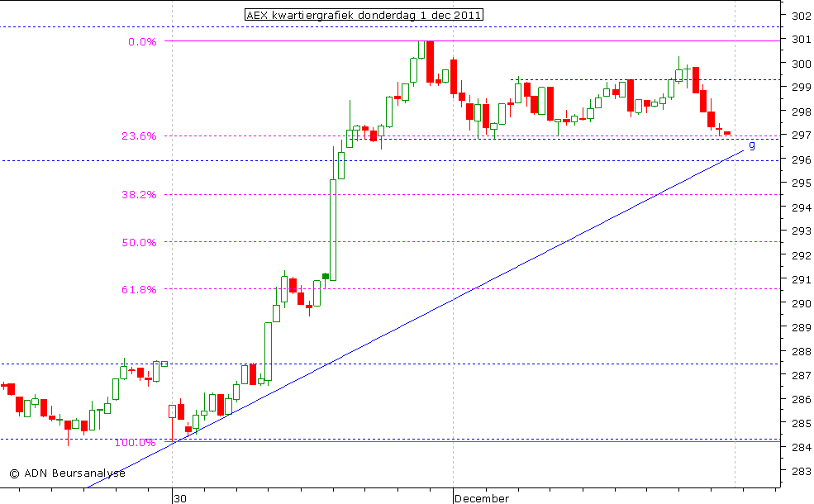Click the price axis value 289
Viewport: 814px width, 504px height.
(x=802, y=327)
